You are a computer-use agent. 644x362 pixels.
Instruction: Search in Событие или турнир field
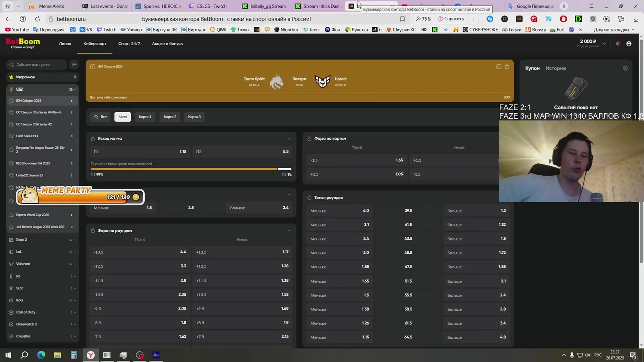click(x=38, y=65)
